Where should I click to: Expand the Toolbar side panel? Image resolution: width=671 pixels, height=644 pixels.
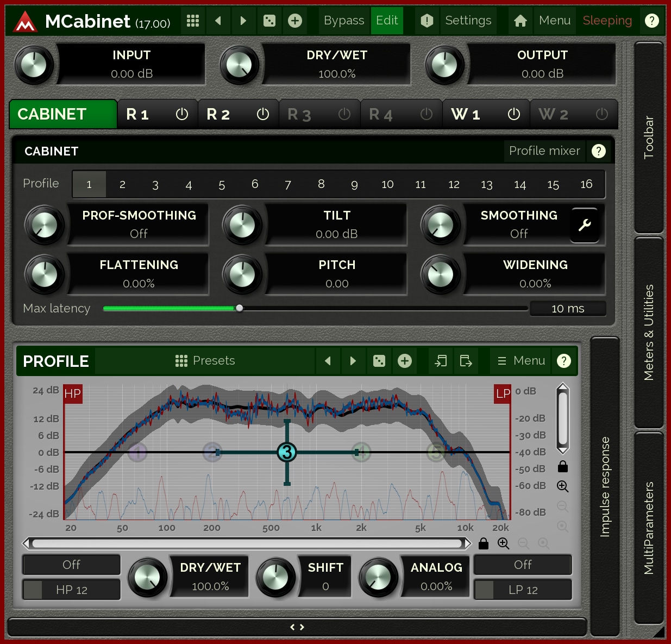(x=649, y=137)
